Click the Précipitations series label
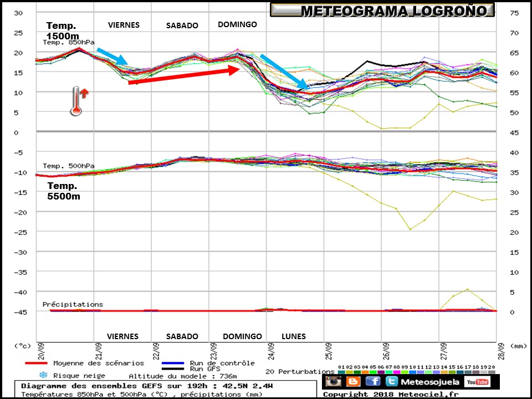This screenshot has height=399, width=532. click(73, 304)
